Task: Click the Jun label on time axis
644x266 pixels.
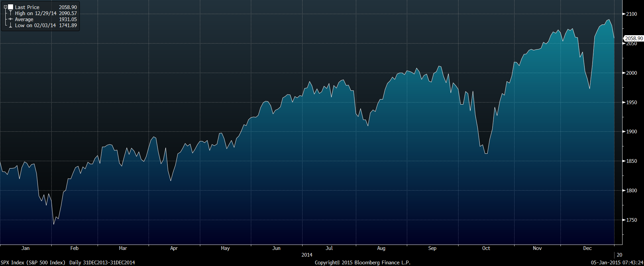Action: tap(276, 248)
